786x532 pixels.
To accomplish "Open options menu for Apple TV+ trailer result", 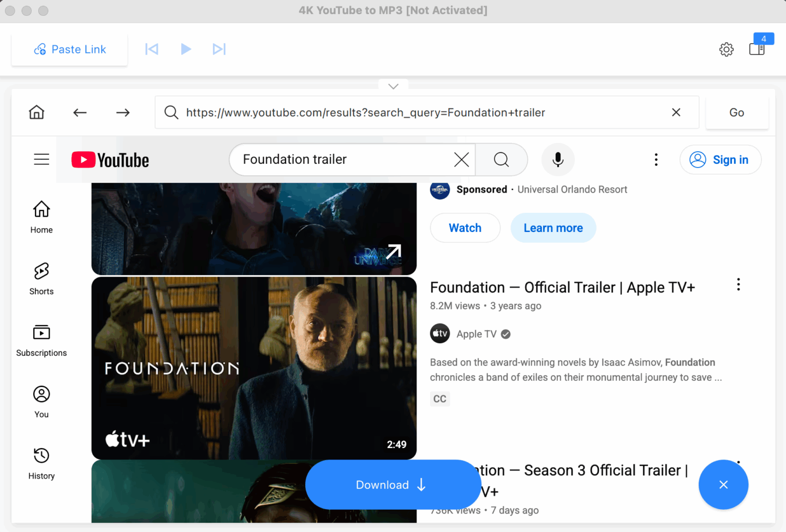I will click(x=738, y=284).
